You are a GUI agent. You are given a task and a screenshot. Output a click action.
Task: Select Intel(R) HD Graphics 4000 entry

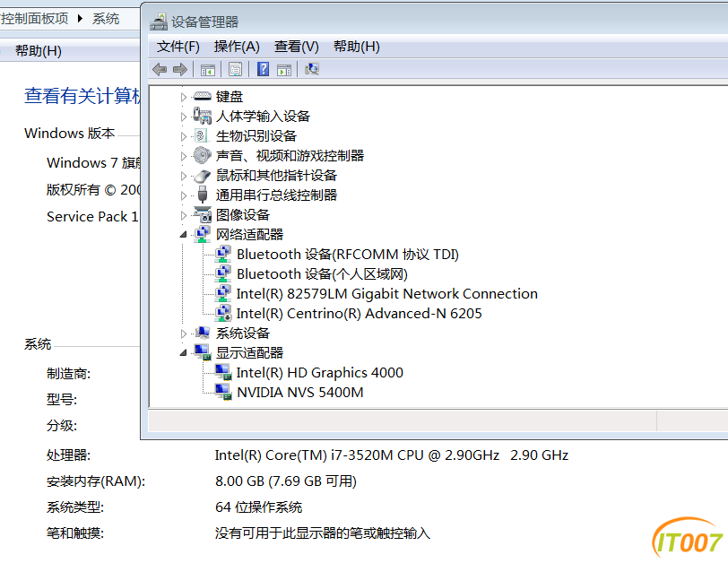click(319, 373)
